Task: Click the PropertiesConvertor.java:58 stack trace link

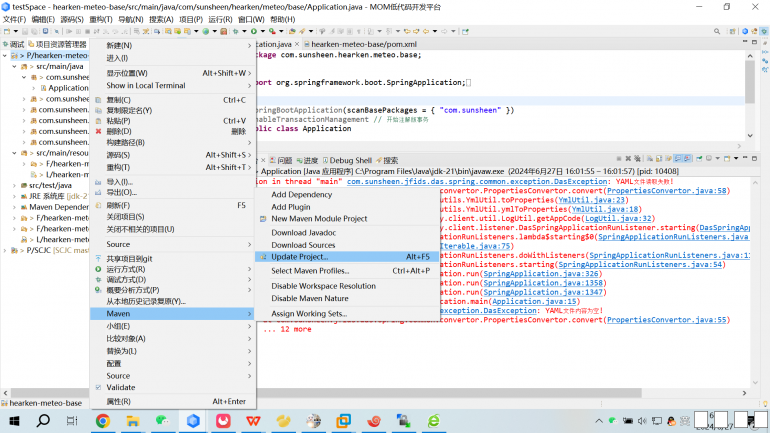Action: pos(667,190)
